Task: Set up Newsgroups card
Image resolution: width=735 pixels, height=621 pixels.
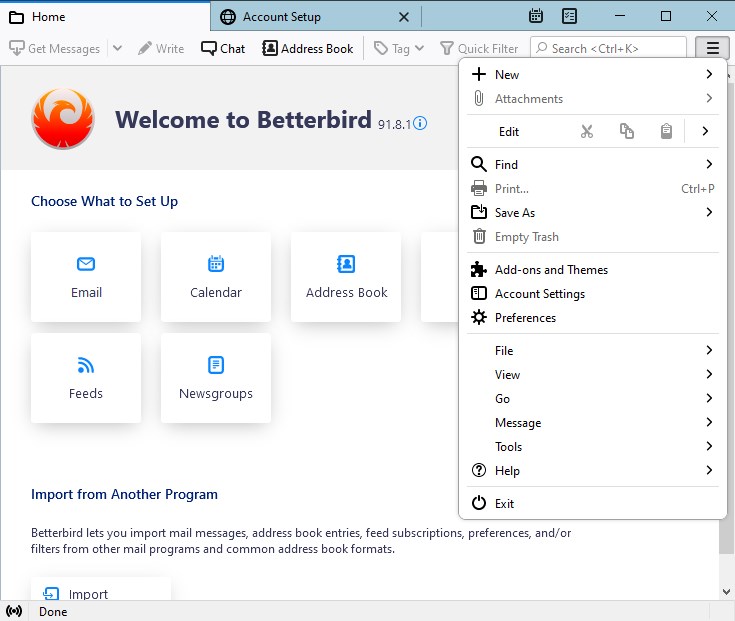Action: tap(216, 378)
